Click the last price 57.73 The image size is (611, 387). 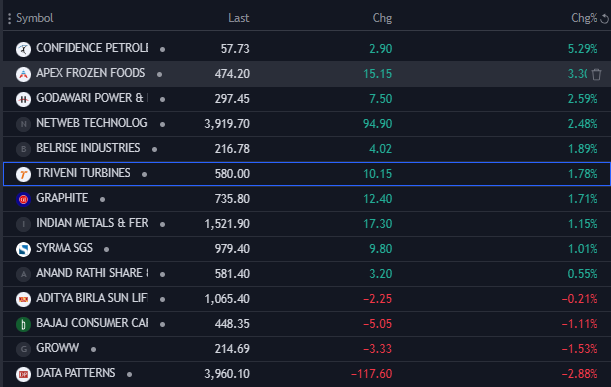[x=235, y=49]
